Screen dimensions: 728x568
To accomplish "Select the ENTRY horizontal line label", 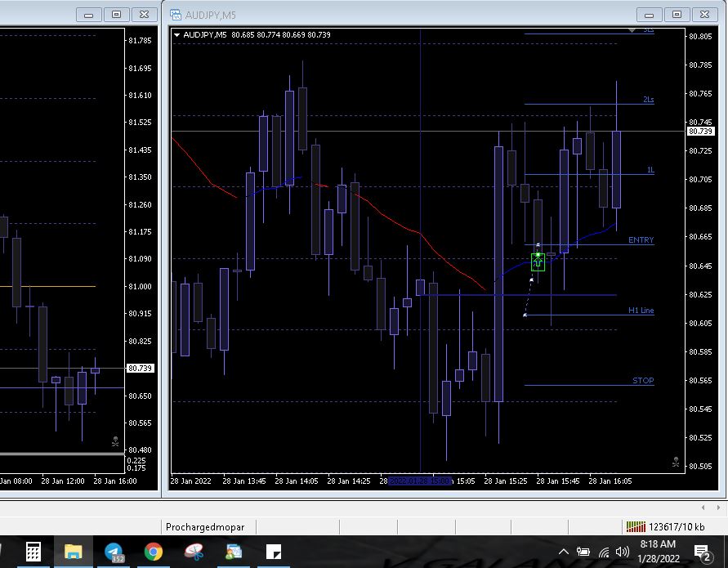I will (x=641, y=240).
